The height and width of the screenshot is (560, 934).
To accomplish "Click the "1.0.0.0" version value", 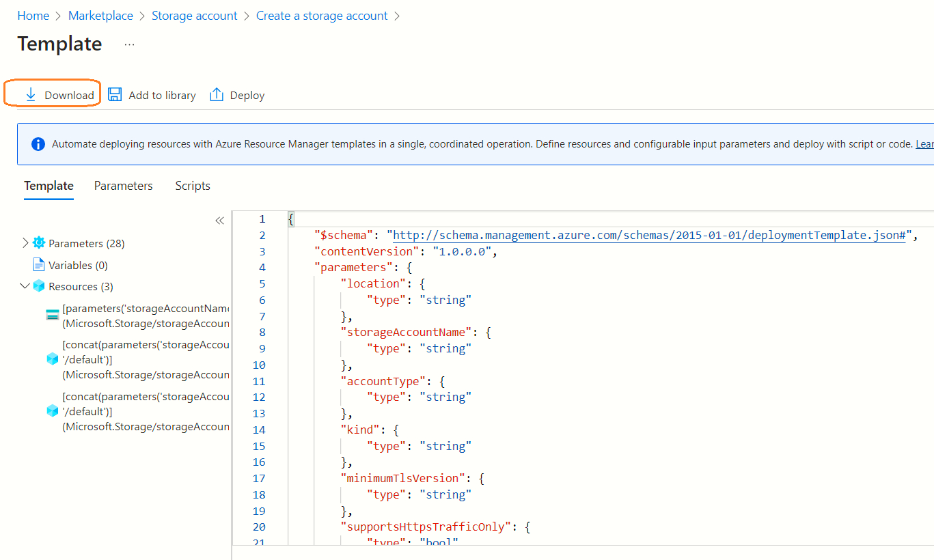I will click(x=462, y=251).
